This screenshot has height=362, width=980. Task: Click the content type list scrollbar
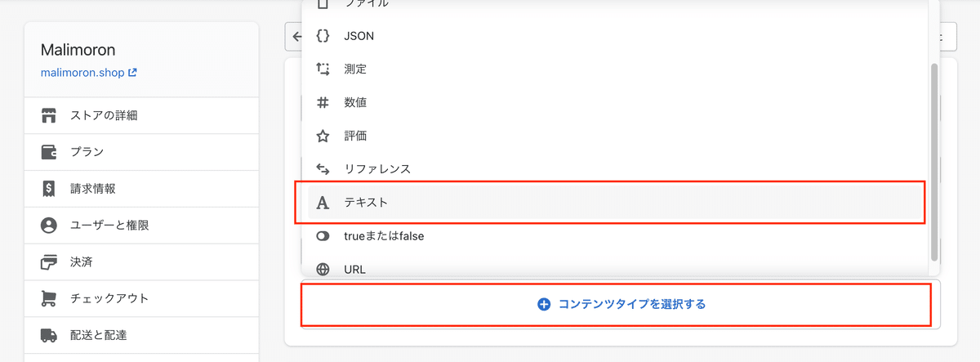[934, 159]
